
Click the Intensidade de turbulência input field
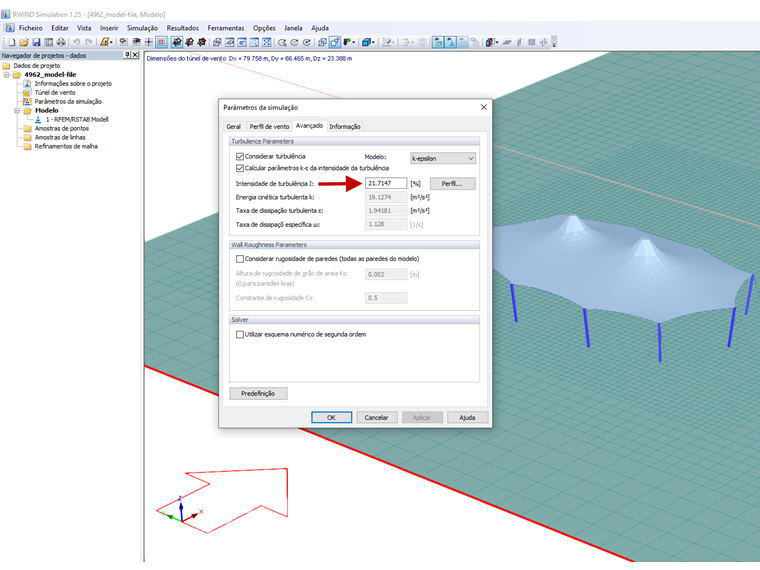pyautogui.click(x=386, y=184)
